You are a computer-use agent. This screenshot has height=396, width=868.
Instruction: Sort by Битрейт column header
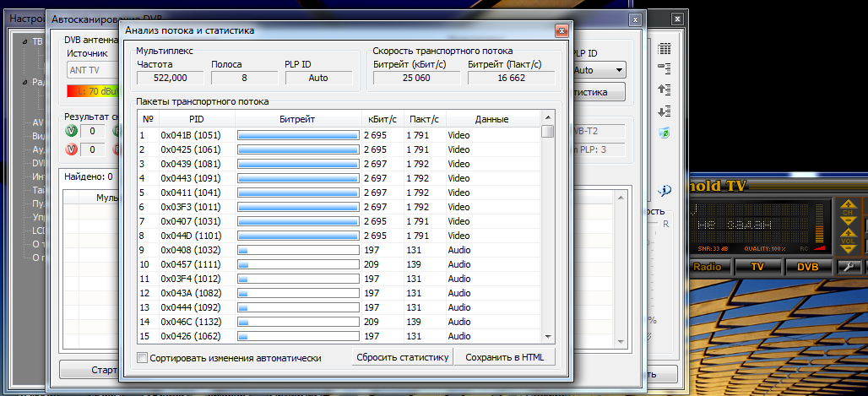pos(297,119)
